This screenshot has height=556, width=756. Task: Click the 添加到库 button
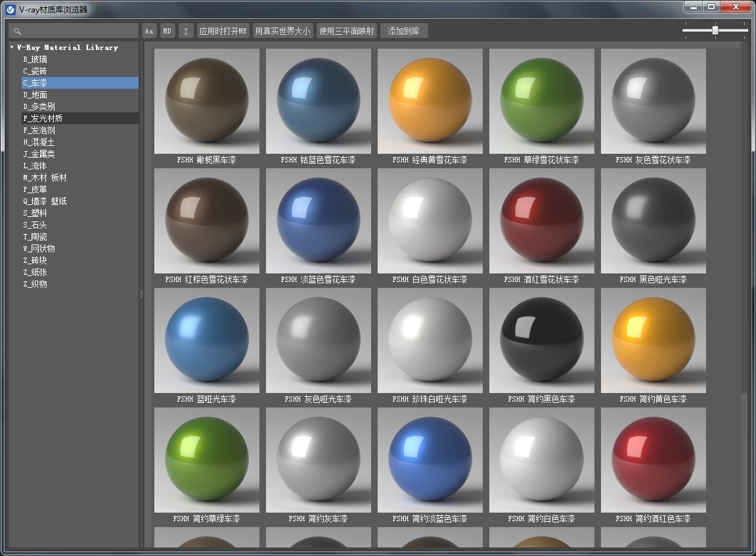[x=404, y=31]
